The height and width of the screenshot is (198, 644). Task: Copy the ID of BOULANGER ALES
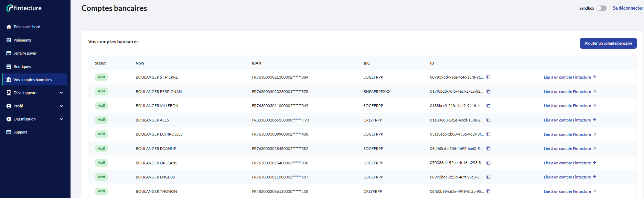click(488, 120)
